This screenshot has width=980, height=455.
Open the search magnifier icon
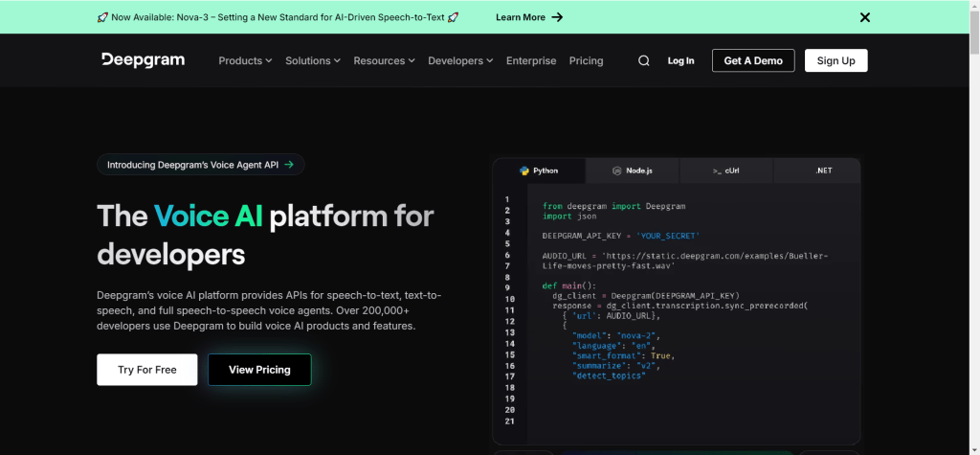[x=644, y=60]
